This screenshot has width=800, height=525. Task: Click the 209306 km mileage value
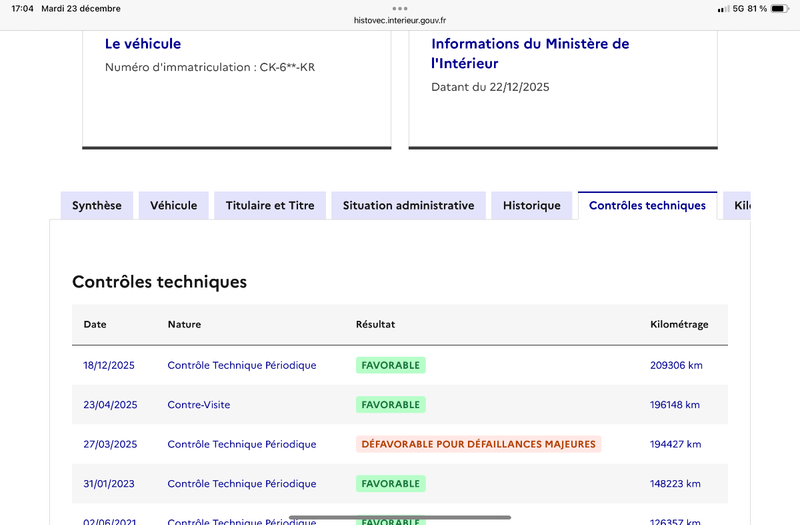[676, 365]
